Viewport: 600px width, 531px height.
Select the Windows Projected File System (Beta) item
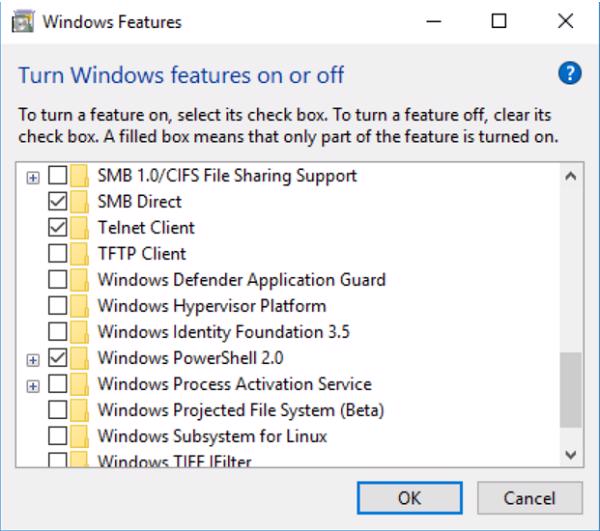click(x=240, y=410)
